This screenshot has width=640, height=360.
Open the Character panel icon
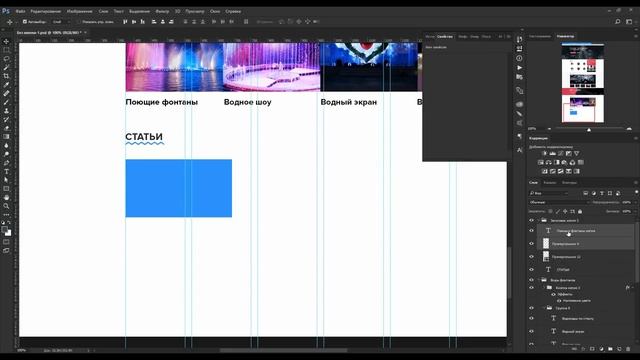[519, 150]
